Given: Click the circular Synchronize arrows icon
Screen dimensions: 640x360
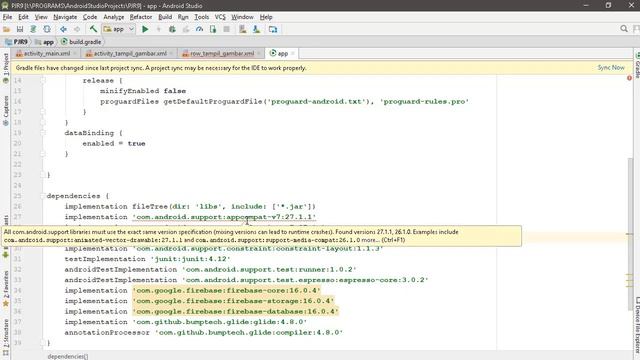Looking at the screenshot, I should 47,29.
